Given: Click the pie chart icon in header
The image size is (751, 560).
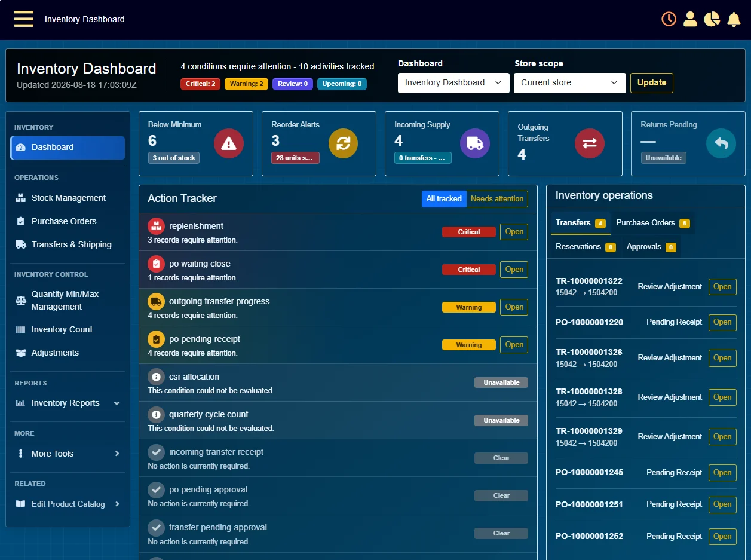Looking at the screenshot, I should tap(712, 19).
